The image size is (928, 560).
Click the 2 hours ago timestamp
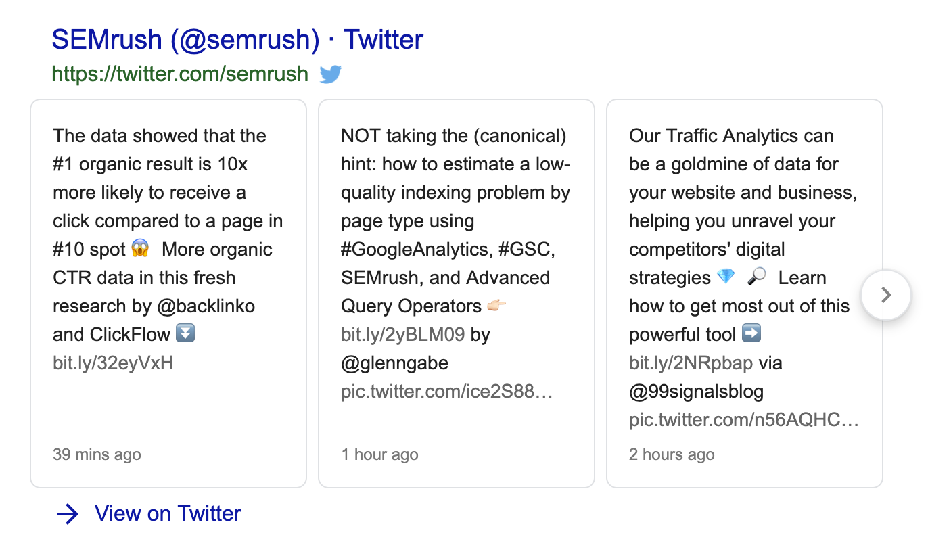[x=672, y=454]
